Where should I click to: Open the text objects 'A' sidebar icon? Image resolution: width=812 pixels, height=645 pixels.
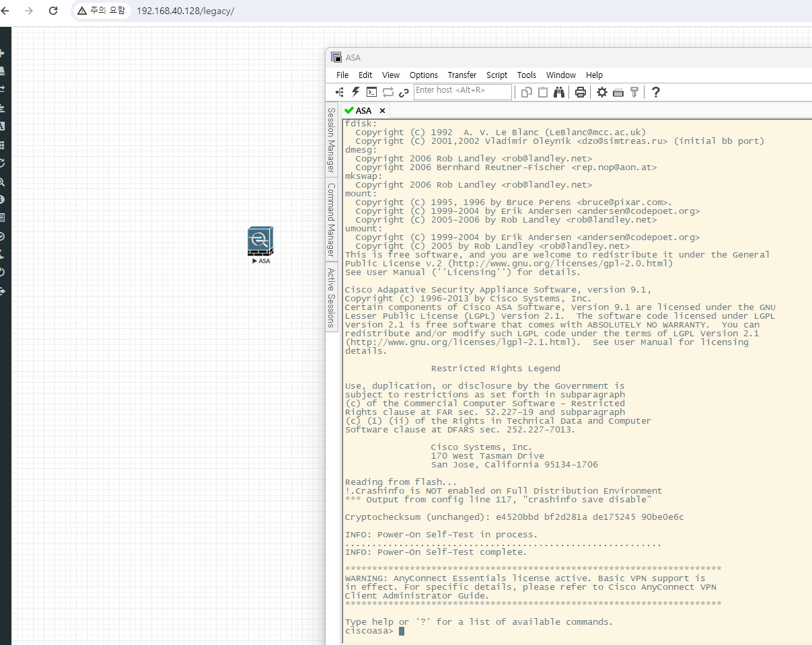point(2,126)
